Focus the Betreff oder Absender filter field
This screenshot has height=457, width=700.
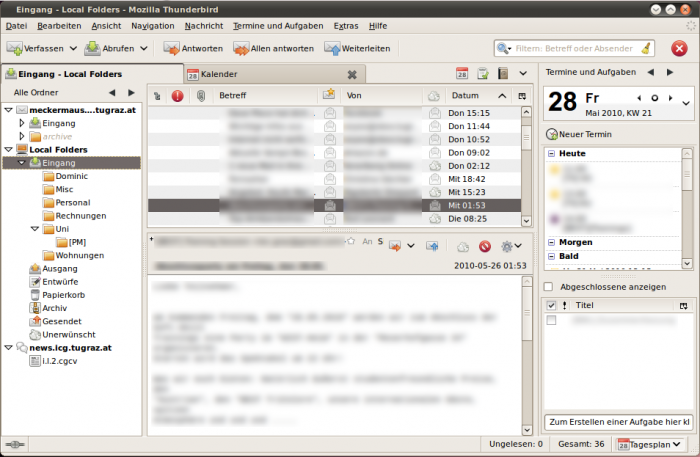576,48
